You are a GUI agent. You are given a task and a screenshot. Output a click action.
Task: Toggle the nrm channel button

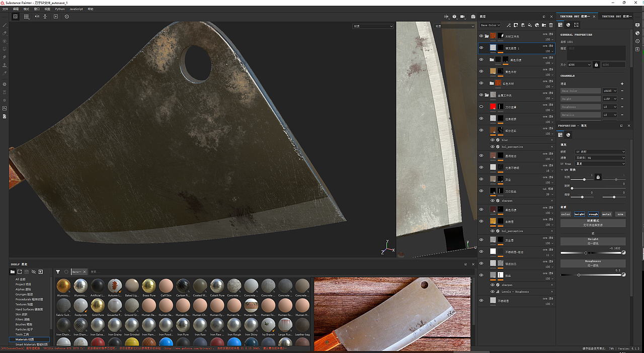(620, 214)
